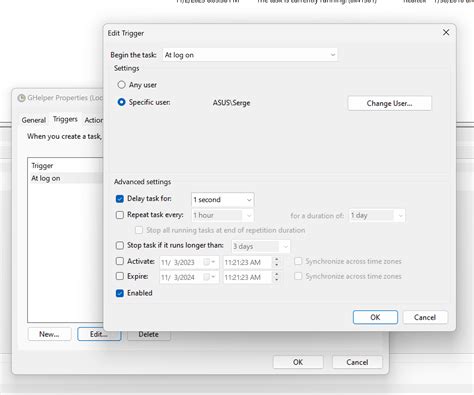Select the Any user radio button

121,85
